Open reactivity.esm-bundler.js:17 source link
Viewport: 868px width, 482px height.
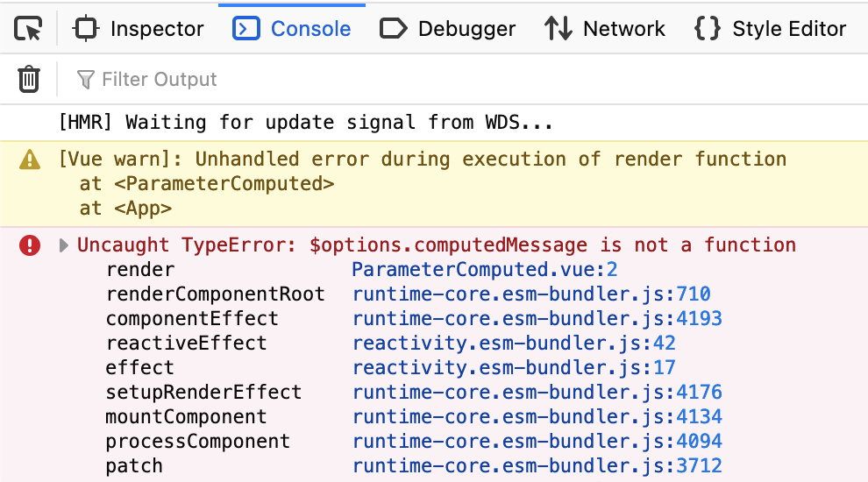[514, 368]
